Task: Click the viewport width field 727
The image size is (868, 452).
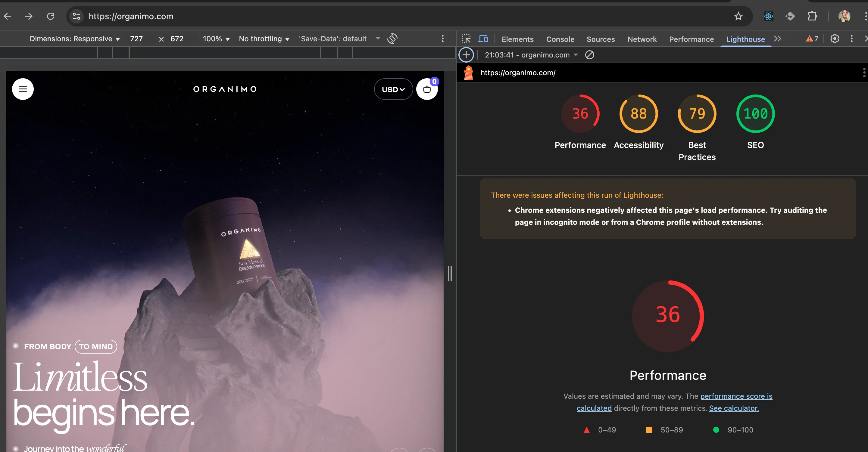Action: click(136, 39)
